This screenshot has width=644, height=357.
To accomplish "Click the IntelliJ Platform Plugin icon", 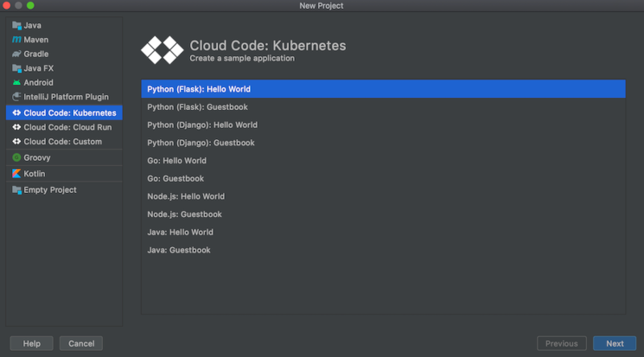I will [x=16, y=96].
